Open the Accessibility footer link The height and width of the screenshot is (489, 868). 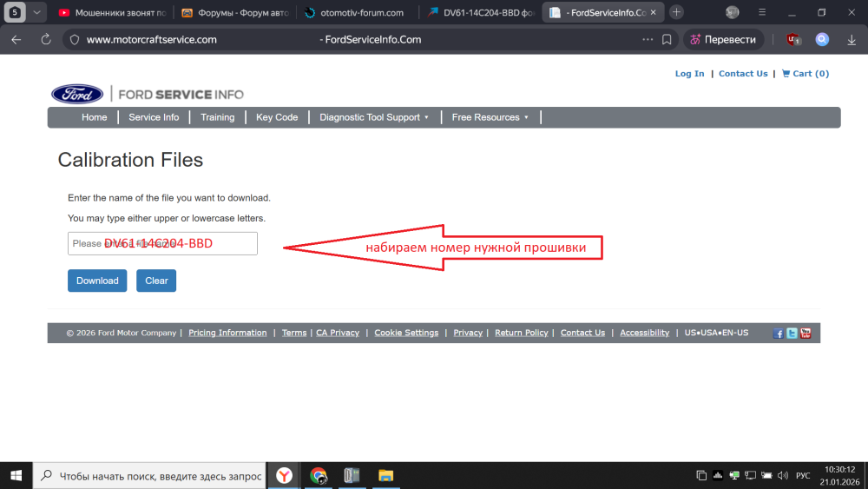pyautogui.click(x=644, y=333)
